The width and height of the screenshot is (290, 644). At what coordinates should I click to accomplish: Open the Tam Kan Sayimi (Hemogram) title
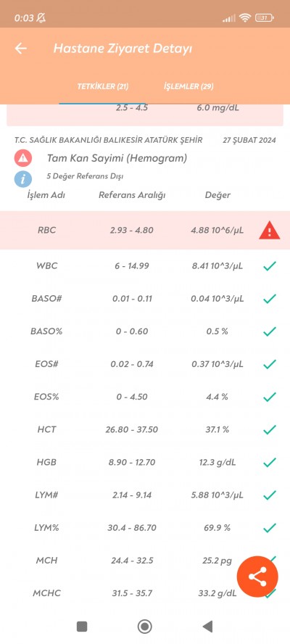tap(117, 158)
